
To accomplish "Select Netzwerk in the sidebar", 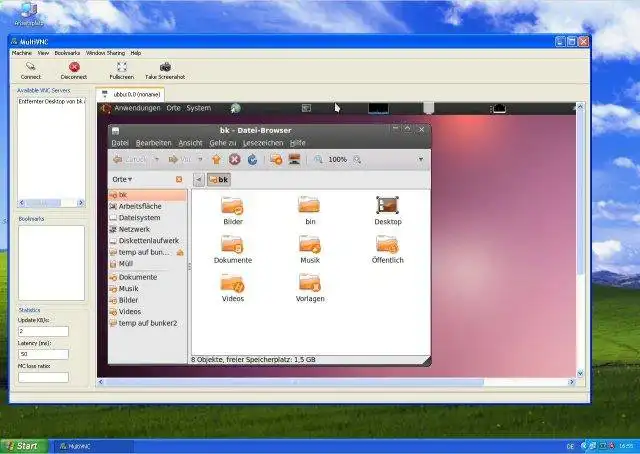I will [x=148, y=229].
